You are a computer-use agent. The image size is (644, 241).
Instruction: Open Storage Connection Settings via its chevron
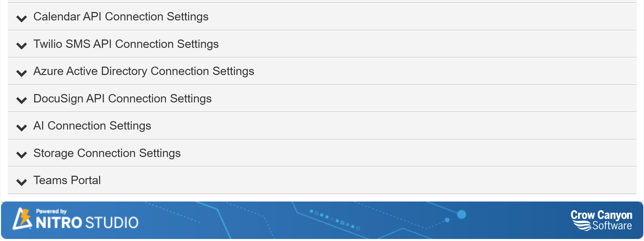coord(22,155)
